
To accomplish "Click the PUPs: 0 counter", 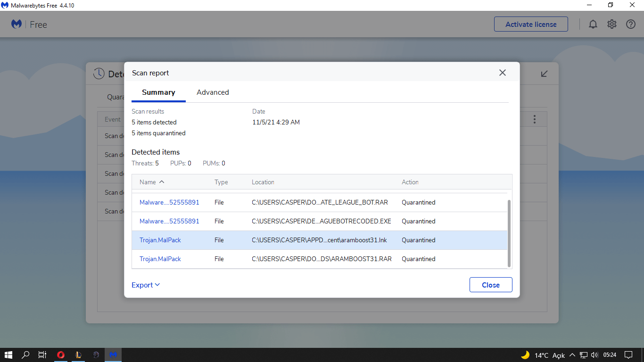I will (x=181, y=163).
